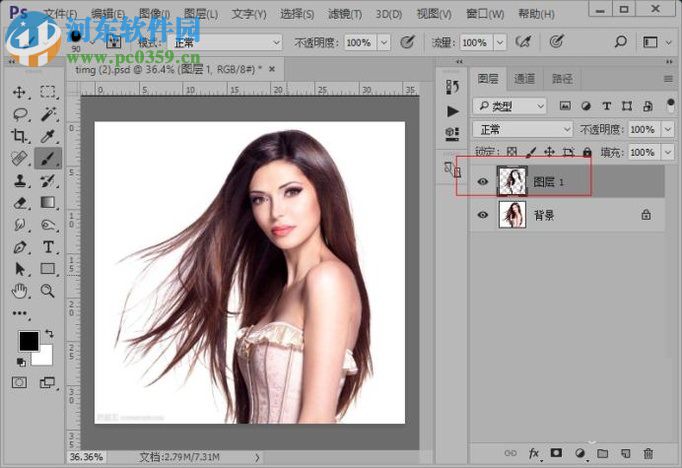Select the Clone Stamp tool
Viewport: 682px width, 468px height.
click(19, 181)
